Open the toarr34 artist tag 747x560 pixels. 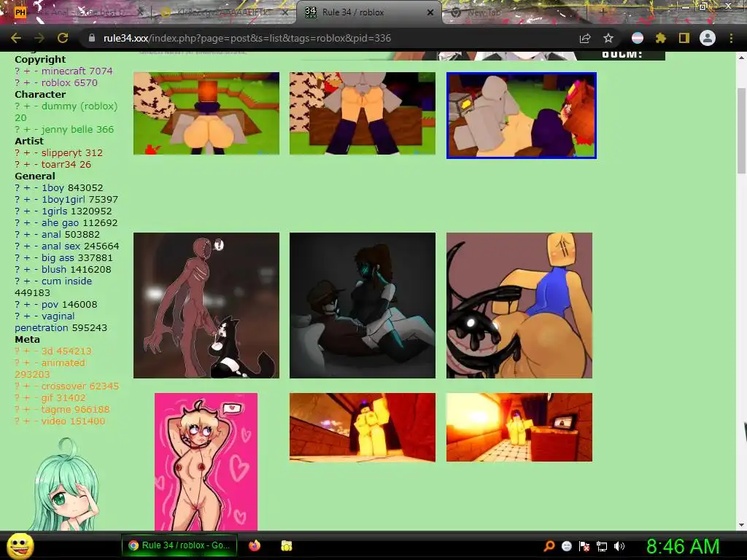coord(59,164)
